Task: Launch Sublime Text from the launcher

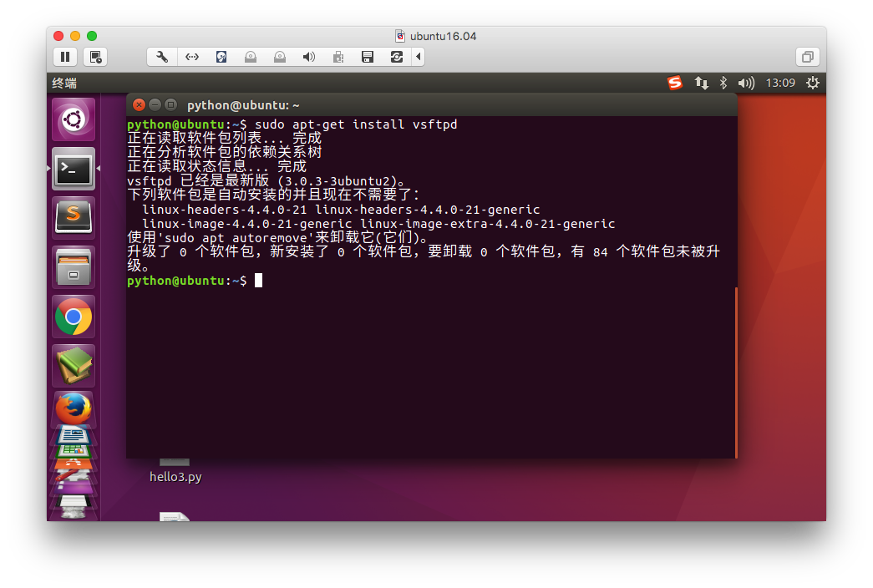Action: (74, 217)
